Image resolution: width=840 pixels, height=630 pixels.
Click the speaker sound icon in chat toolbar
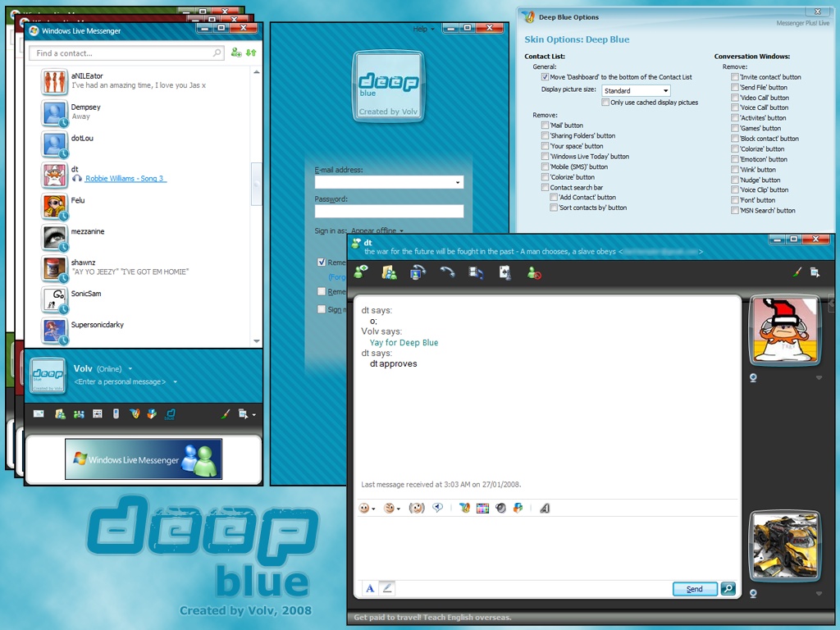click(x=500, y=508)
